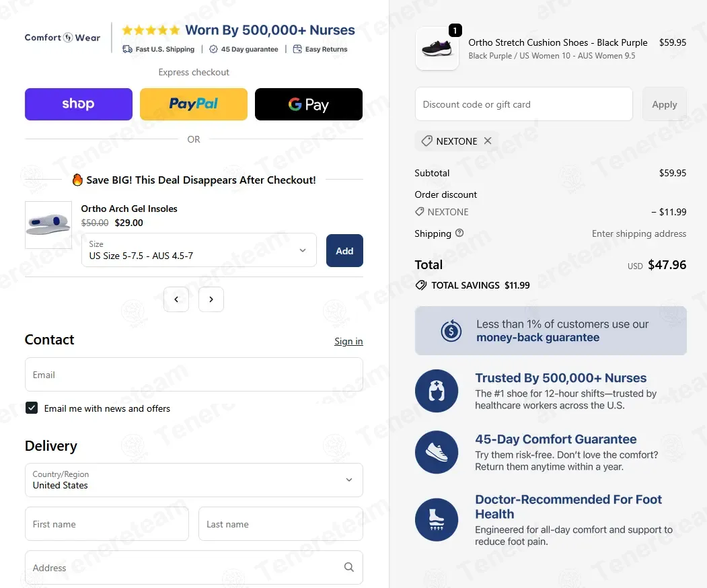Screen dimensions: 707x588
Task: Click the '$29.00' insoles sale price
Action: pos(129,223)
